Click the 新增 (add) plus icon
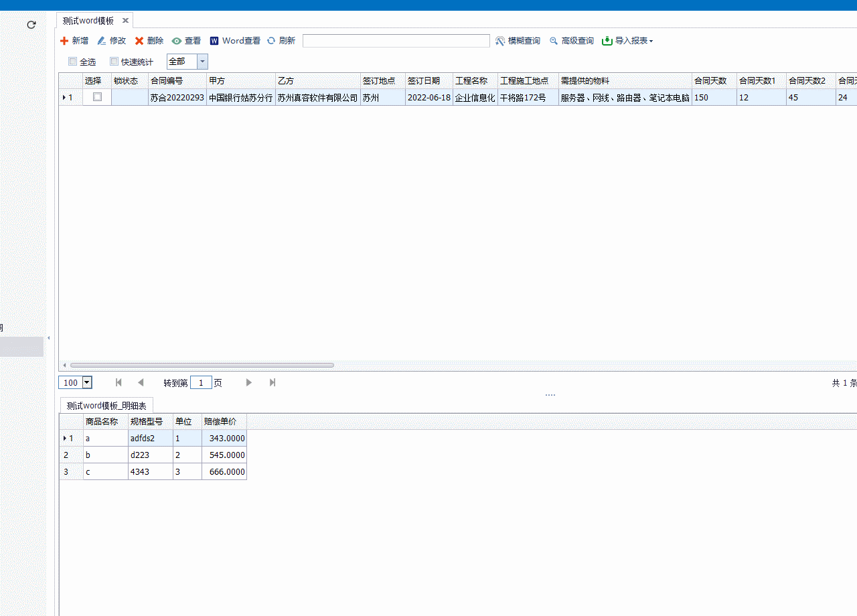 tap(64, 41)
